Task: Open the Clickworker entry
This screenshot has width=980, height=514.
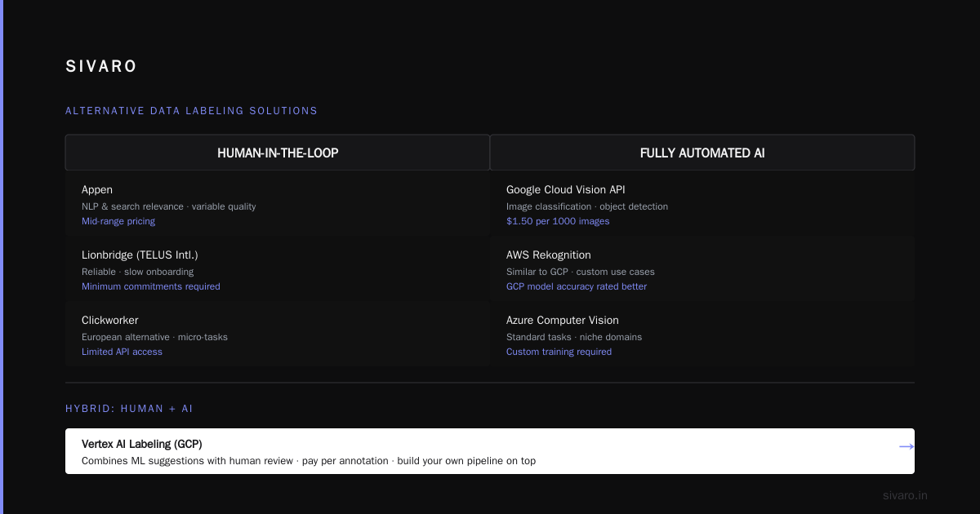Action: 110,321
